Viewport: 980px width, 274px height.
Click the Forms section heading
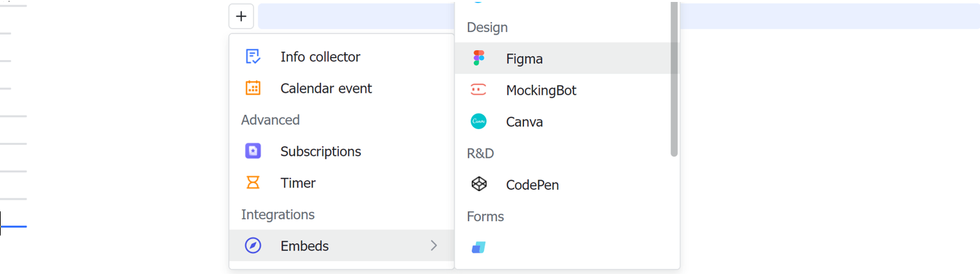click(x=485, y=216)
